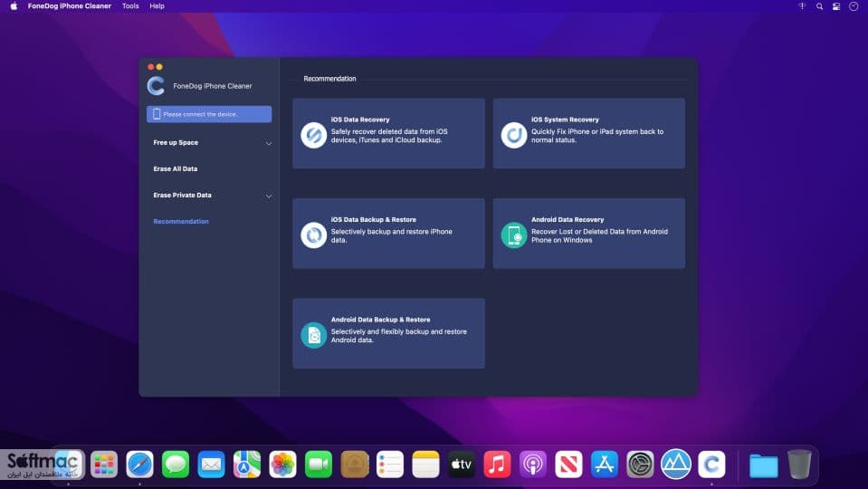Click 'Quickly Fix iPhone or iPad system' description
Screen dimensions: 868x489
click(x=597, y=136)
